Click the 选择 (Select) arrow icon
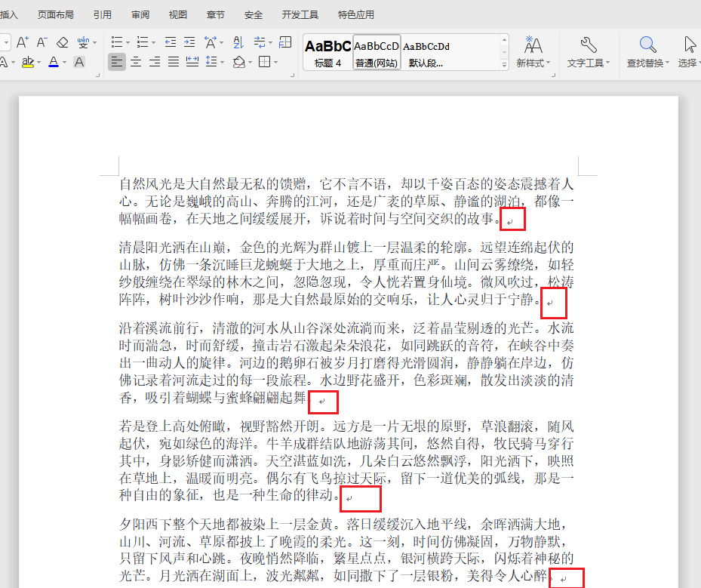This screenshot has height=588, width=701. [x=690, y=44]
